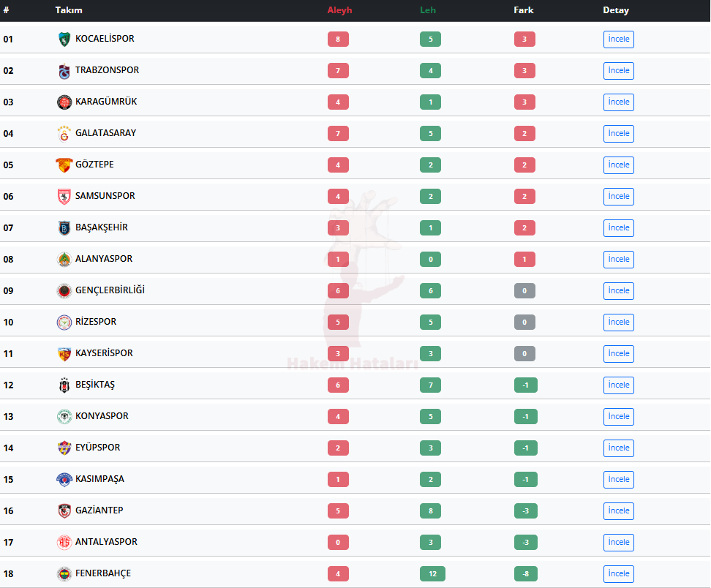Viewport: 711px width, 588px height.
Task: Click Beşiktaş's Leh badge showing 7
Action: click(430, 385)
